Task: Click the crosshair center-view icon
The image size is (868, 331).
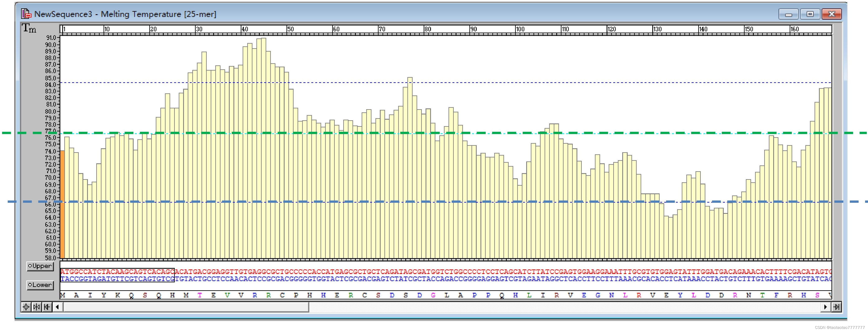Action: [26, 307]
